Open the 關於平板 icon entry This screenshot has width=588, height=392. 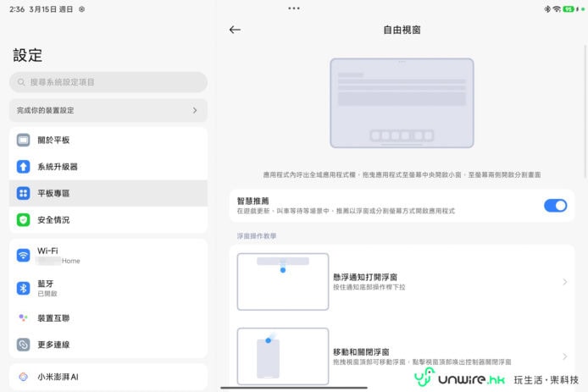[x=24, y=140]
